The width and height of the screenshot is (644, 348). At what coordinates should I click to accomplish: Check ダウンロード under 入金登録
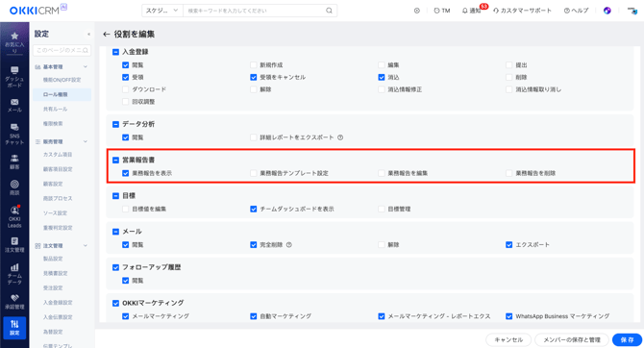126,89
